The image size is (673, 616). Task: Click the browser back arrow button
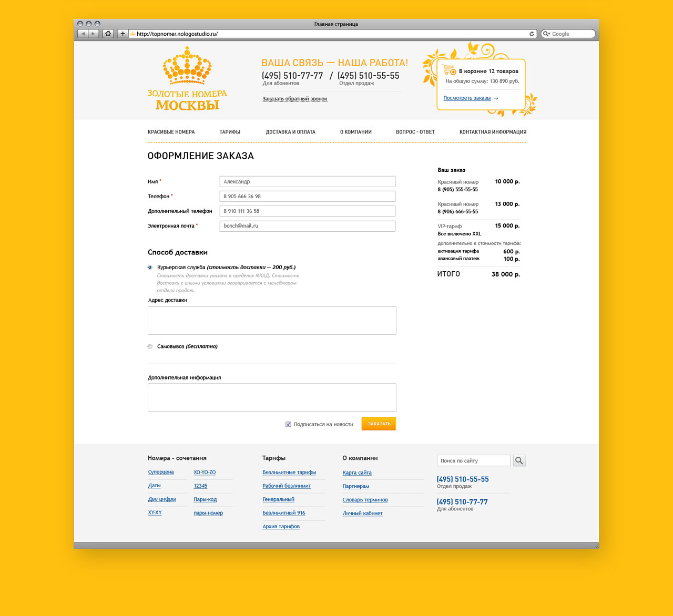pos(83,34)
